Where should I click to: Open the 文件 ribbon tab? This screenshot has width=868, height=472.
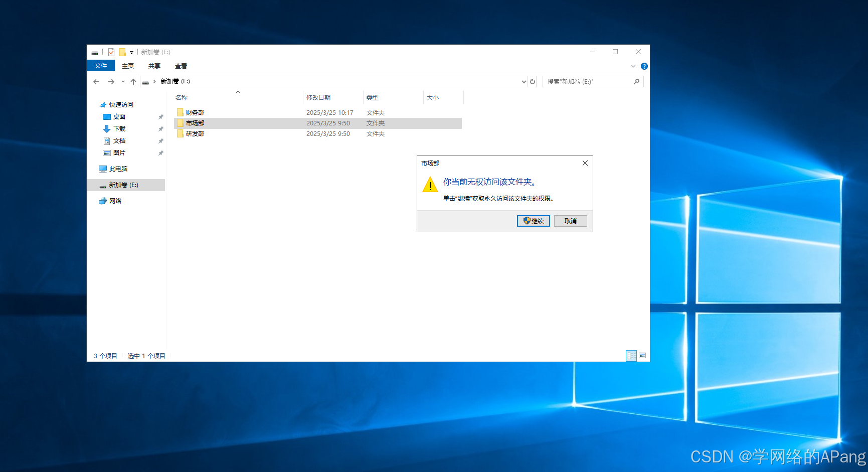point(101,66)
